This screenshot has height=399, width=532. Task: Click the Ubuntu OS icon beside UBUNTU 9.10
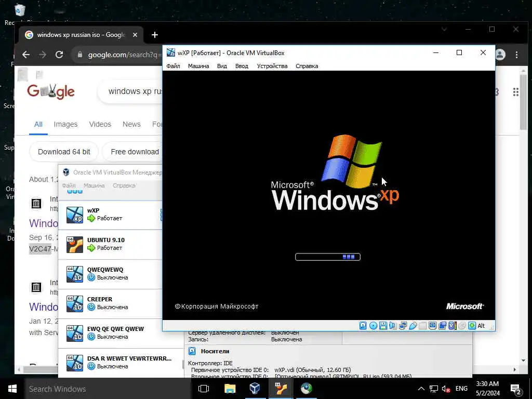point(75,245)
